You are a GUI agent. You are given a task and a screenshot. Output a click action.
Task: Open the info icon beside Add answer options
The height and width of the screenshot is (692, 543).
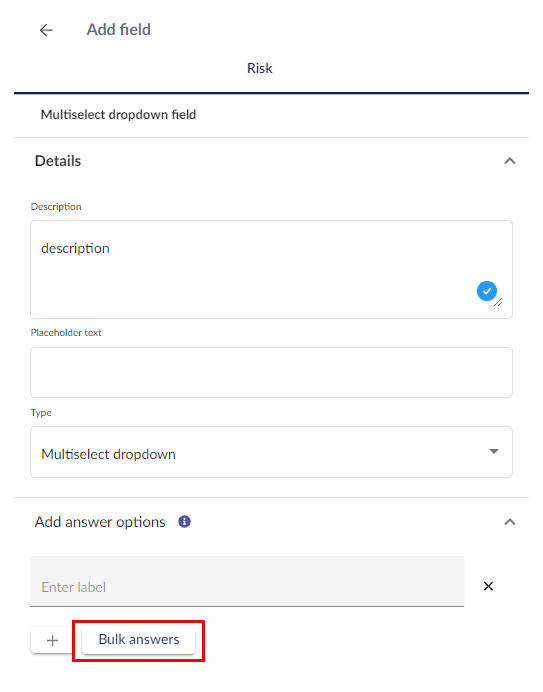[x=184, y=522]
